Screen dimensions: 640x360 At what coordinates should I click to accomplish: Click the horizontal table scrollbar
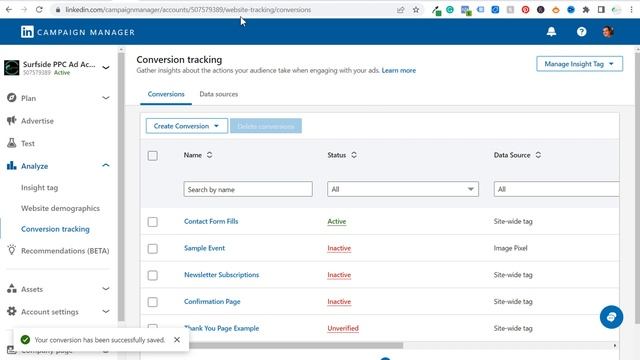point(296,345)
